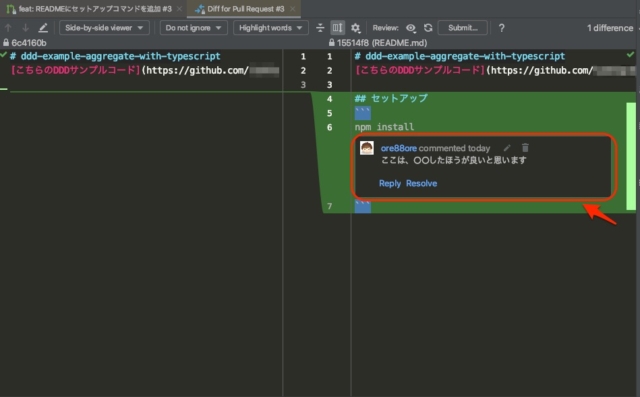This screenshot has height=397, width=640.
Task: Click lock icon beside 15514f8 README.md
Action: click(x=331, y=42)
